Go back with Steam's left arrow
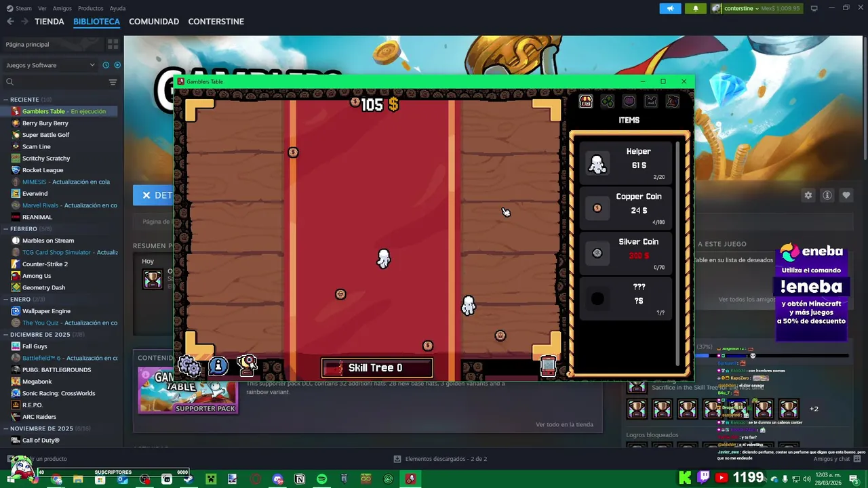868x488 pixels. click(x=10, y=22)
